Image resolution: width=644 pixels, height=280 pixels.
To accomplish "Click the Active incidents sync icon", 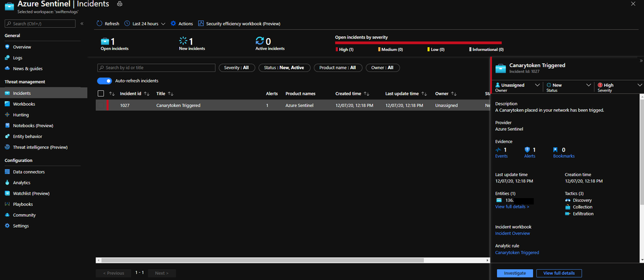I will point(260,41).
